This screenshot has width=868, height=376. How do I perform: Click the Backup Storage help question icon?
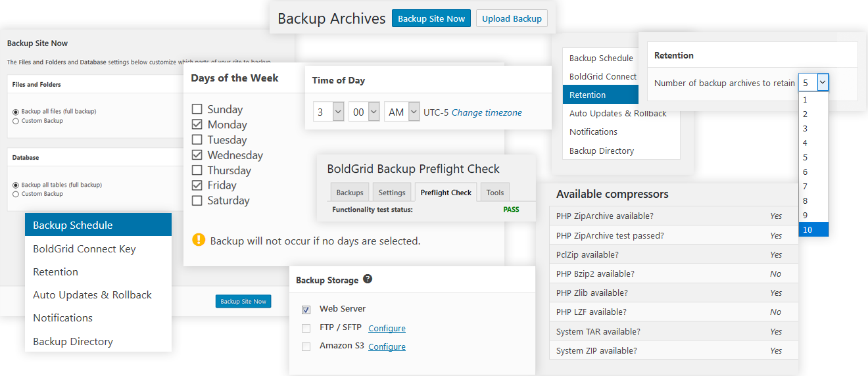(368, 279)
